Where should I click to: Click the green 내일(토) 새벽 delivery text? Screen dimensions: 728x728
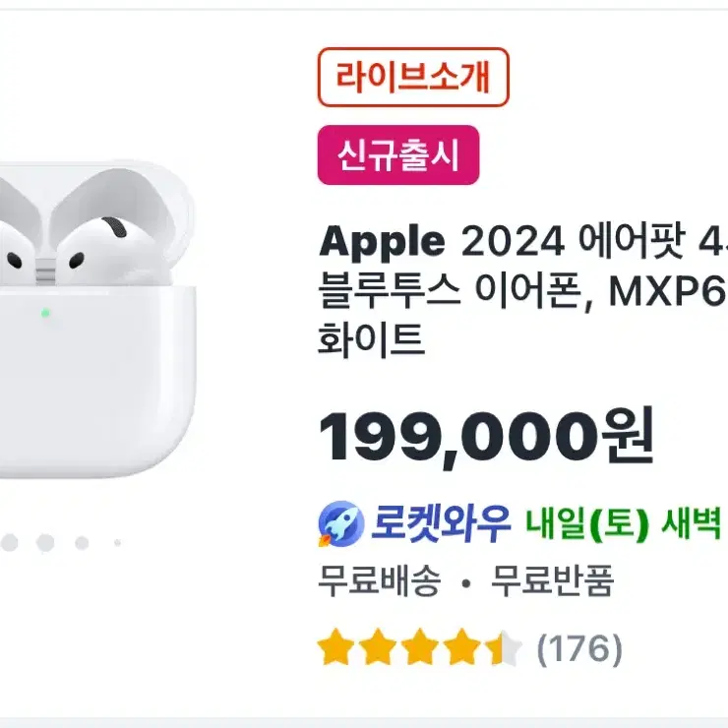(624, 523)
